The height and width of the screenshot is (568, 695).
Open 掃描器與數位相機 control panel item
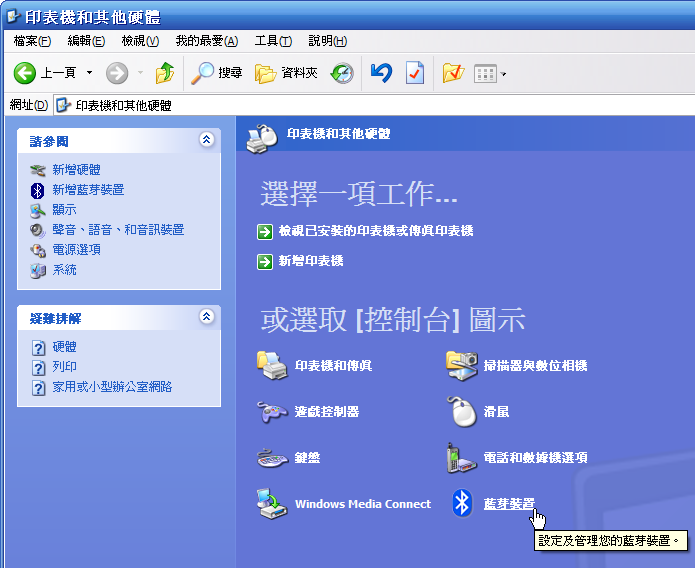[535, 365]
